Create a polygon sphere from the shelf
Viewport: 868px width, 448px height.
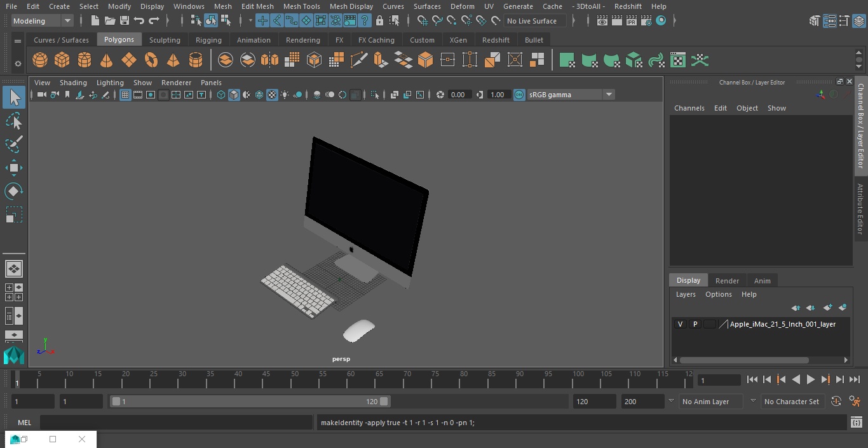coord(40,60)
